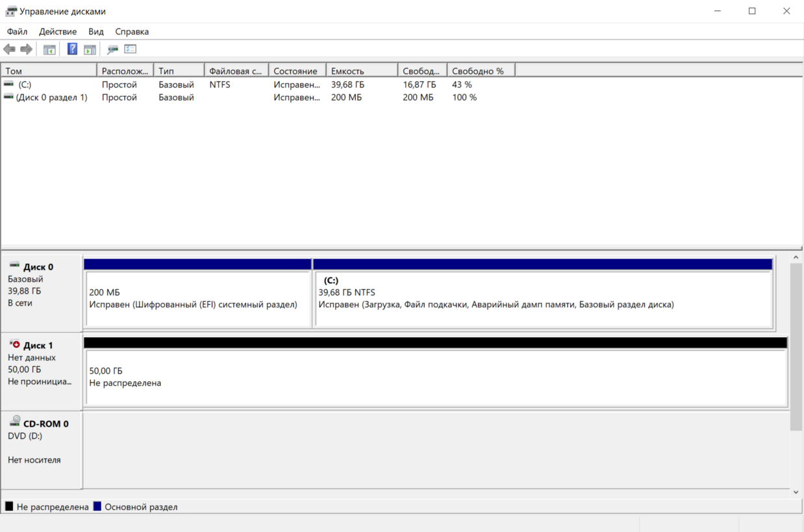
Task: Open the properties checklist toolbar icon
Action: pyautogui.click(x=131, y=49)
